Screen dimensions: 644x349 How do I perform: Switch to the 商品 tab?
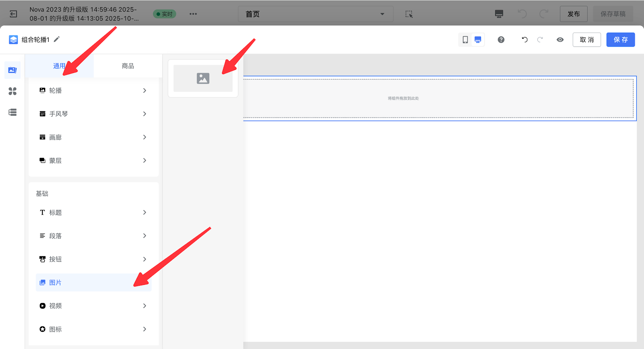[x=128, y=66]
